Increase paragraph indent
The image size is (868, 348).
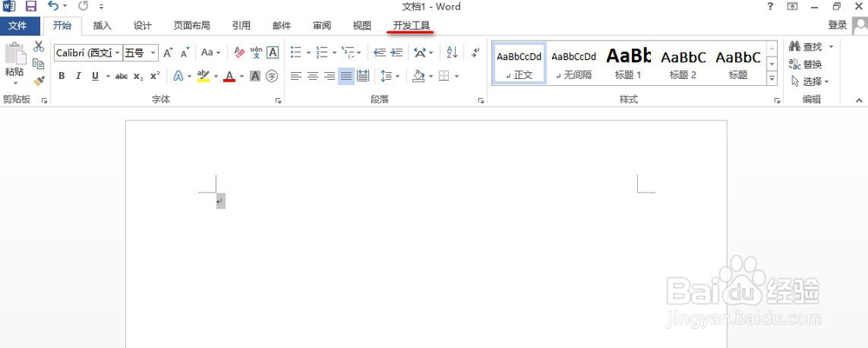[397, 53]
